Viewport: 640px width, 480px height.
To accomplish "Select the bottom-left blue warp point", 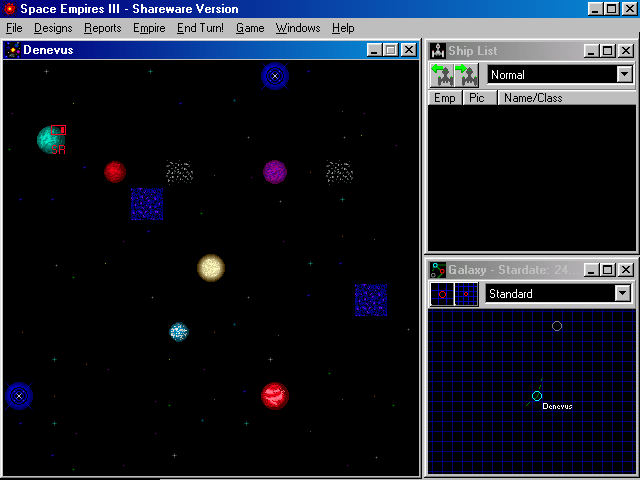I will (19, 396).
